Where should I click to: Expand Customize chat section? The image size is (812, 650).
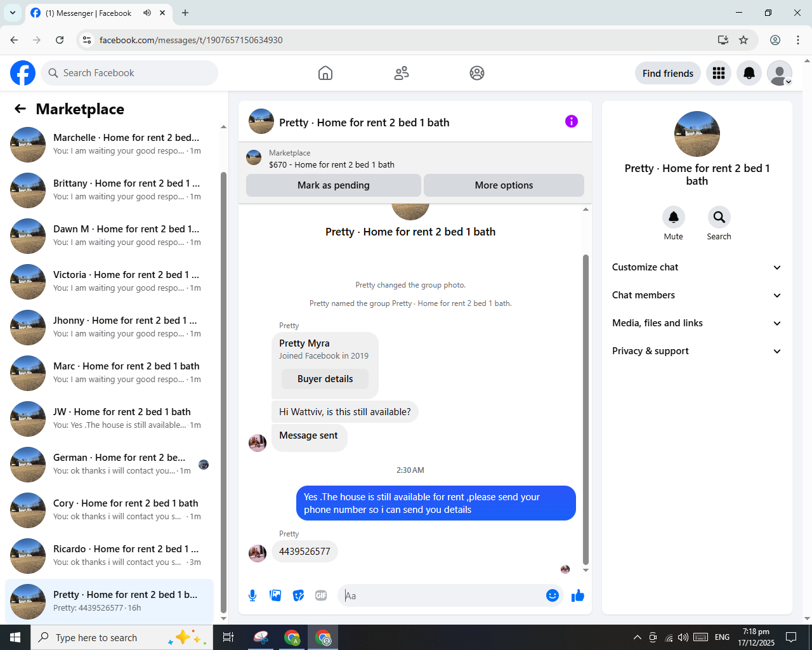(x=697, y=267)
